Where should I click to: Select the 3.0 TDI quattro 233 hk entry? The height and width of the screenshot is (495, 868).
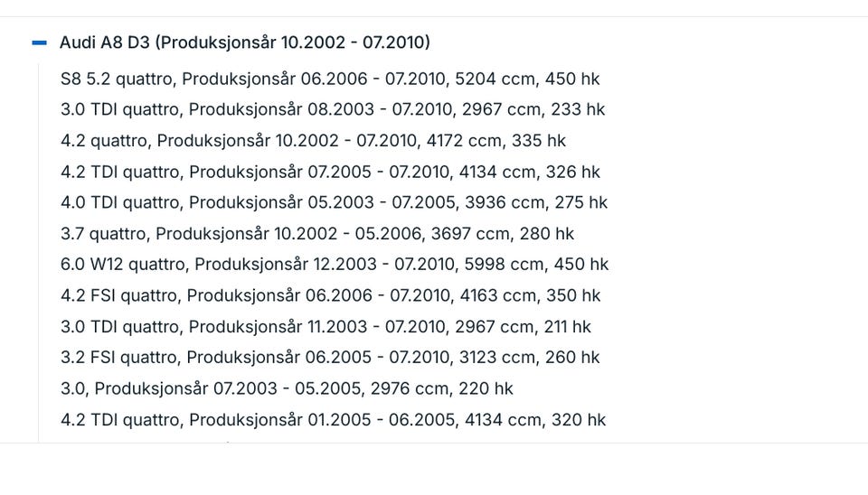pos(333,109)
